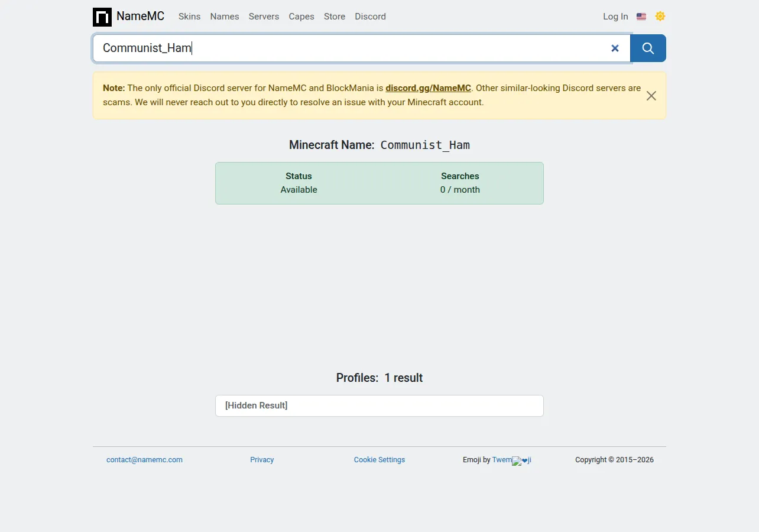Click the Twemoji link in the footer
The height and width of the screenshot is (532, 759).
(511, 460)
